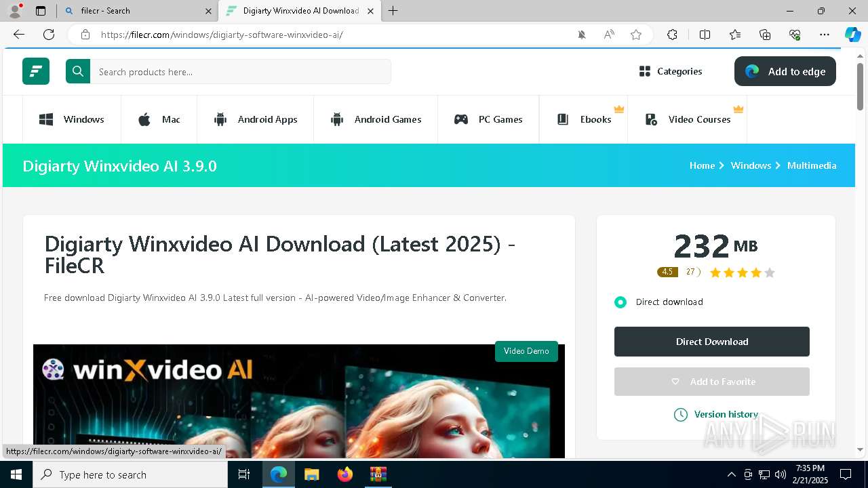Close the 'filecr - Search' tab
868x488 pixels.
coord(208,11)
